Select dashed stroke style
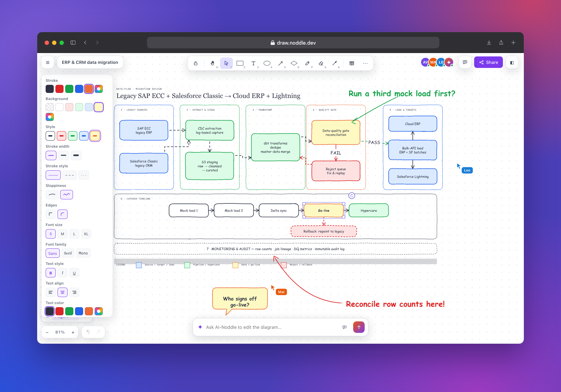The width and height of the screenshot is (561, 392). tap(70, 175)
